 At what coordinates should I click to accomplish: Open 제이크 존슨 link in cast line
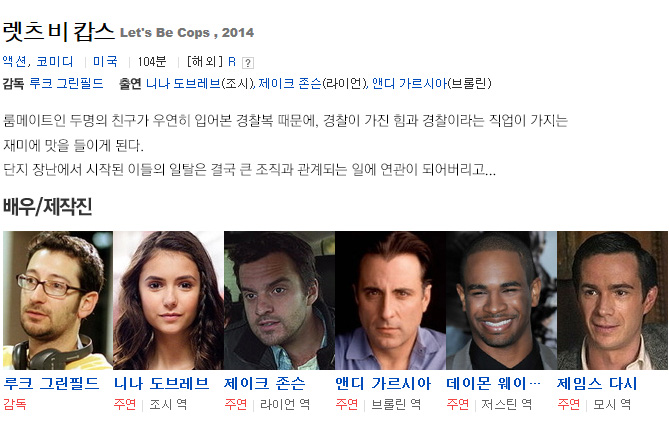290,83
